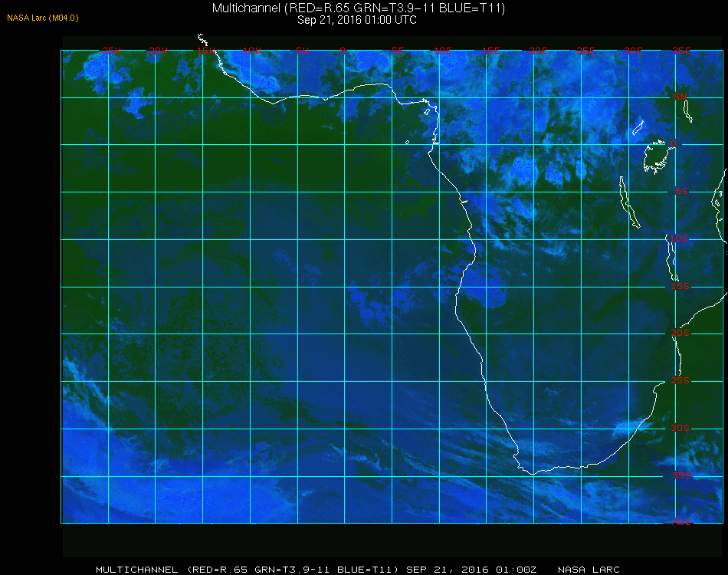The width and height of the screenshot is (728, 575).
Task: Click the 35S latitude label
Action: (x=681, y=475)
